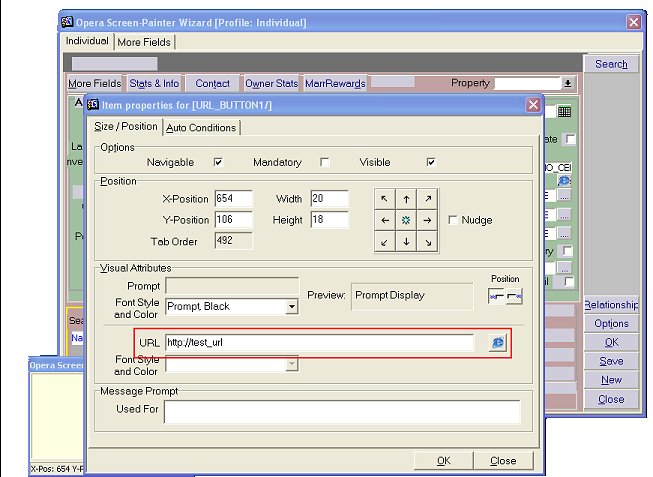The height and width of the screenshot is (477, 653).
Task: Click the browser icon next to URL field
Action: 497,343
